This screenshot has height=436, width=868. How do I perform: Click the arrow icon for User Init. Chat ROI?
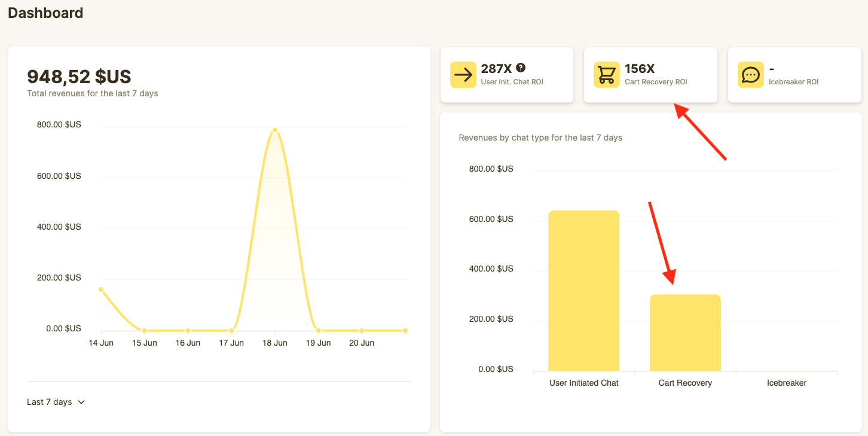point(462,75)
